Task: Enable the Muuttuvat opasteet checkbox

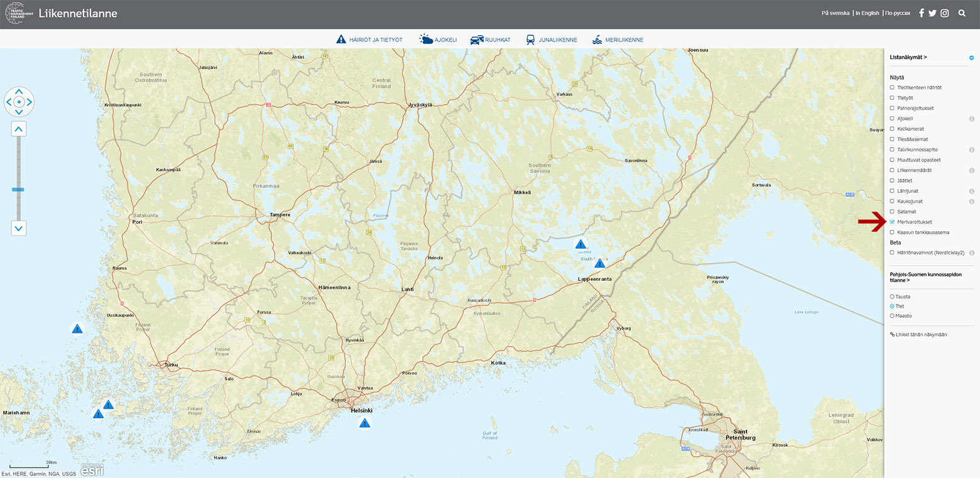Action: pyautogui.click(x=892, y=160)
